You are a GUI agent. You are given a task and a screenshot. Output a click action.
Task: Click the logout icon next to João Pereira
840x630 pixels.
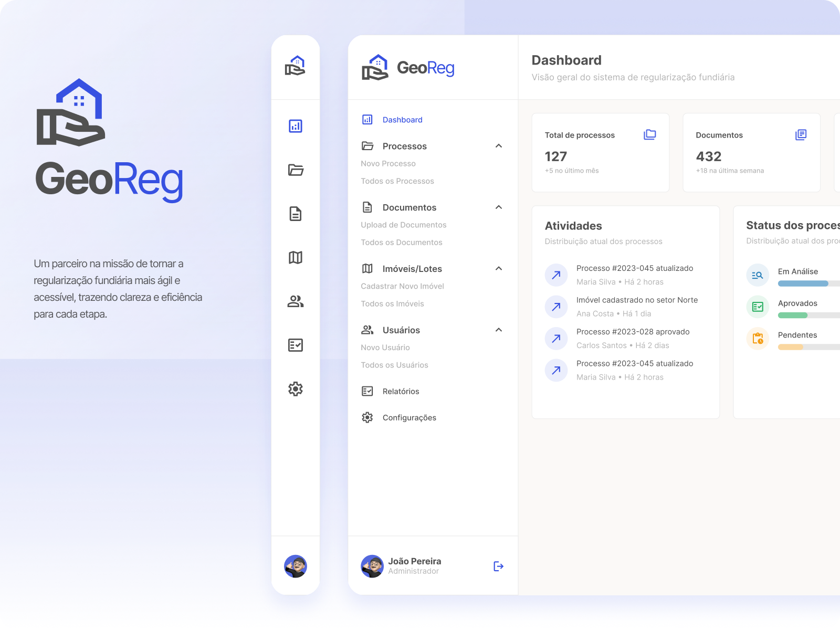[498, 566]
